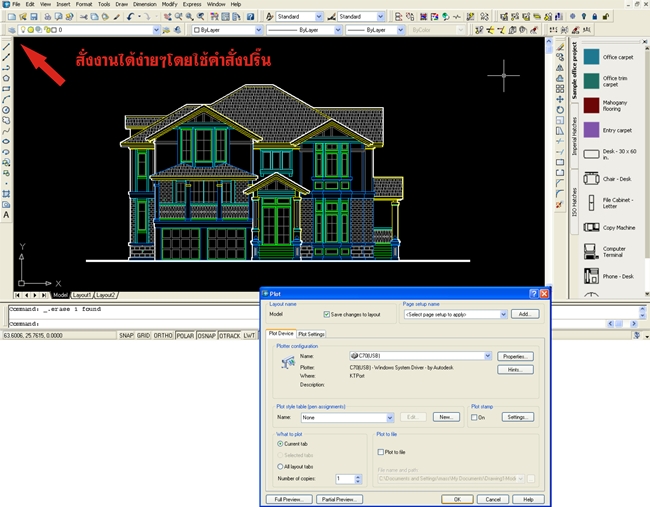The height and width of the screenshot is (507, 650).
Task: Toggle OSNAP in status bar
Action: [x=206, y=335]
